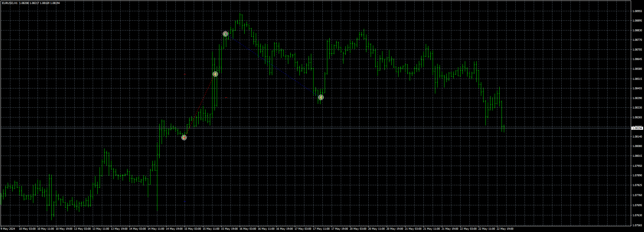Click the 9 May 2024 time label

click(8, 229)
